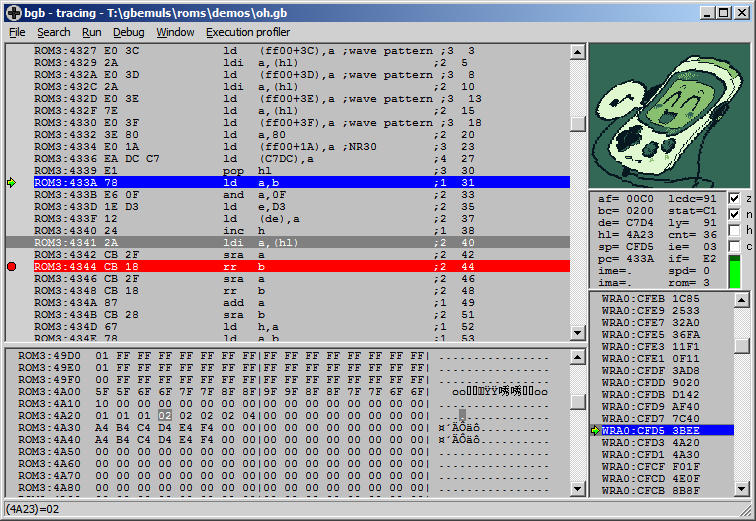Screen dimensions: 756x521
Task: Click the lcdc=91 register value
Action: click(692, 199)
